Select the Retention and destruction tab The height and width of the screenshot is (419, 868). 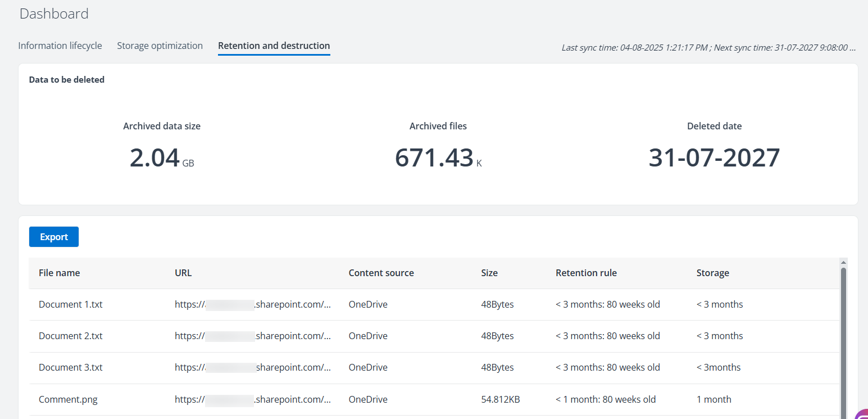click(x=274, y=46)
